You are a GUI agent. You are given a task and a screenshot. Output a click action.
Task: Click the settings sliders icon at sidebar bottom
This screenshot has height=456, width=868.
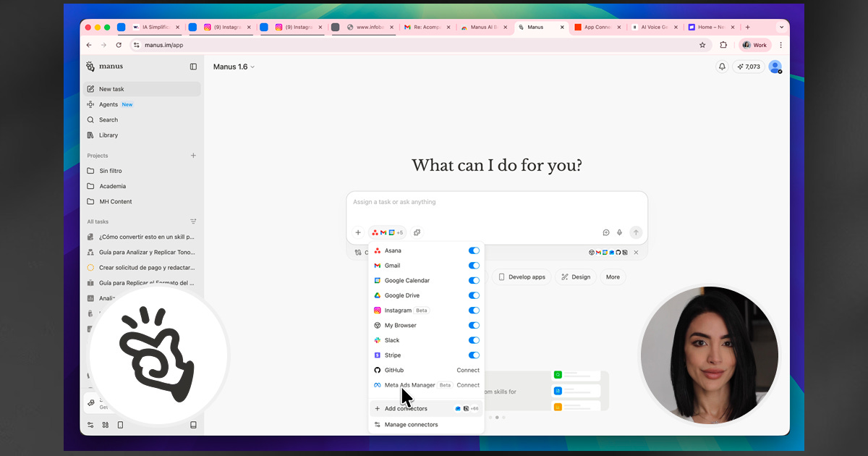[90, 425]
